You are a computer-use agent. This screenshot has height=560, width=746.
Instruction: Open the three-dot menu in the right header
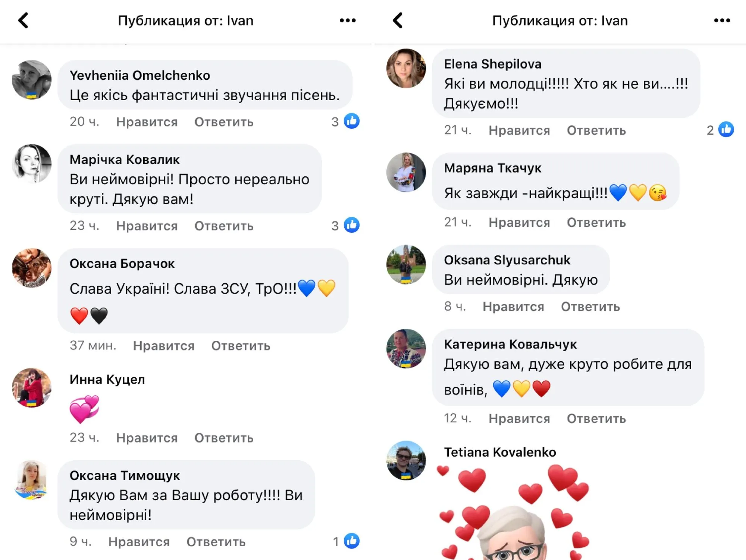[722, 21]
